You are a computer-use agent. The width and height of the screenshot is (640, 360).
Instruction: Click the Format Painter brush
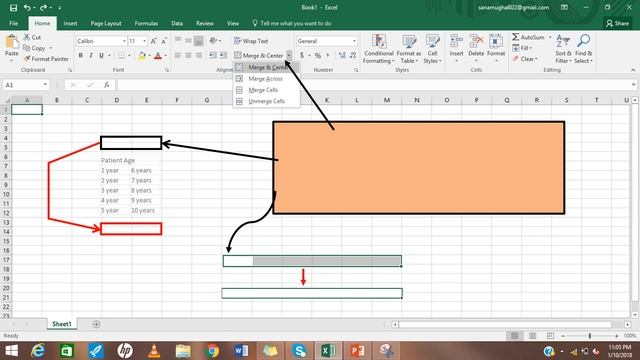click(x=27, y=59)
